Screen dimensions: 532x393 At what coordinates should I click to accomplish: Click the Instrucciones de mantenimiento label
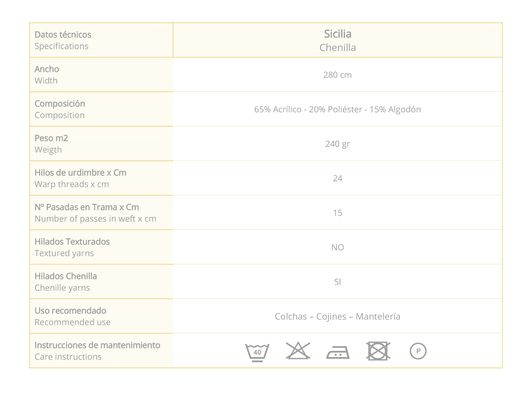tap(97, 345)
